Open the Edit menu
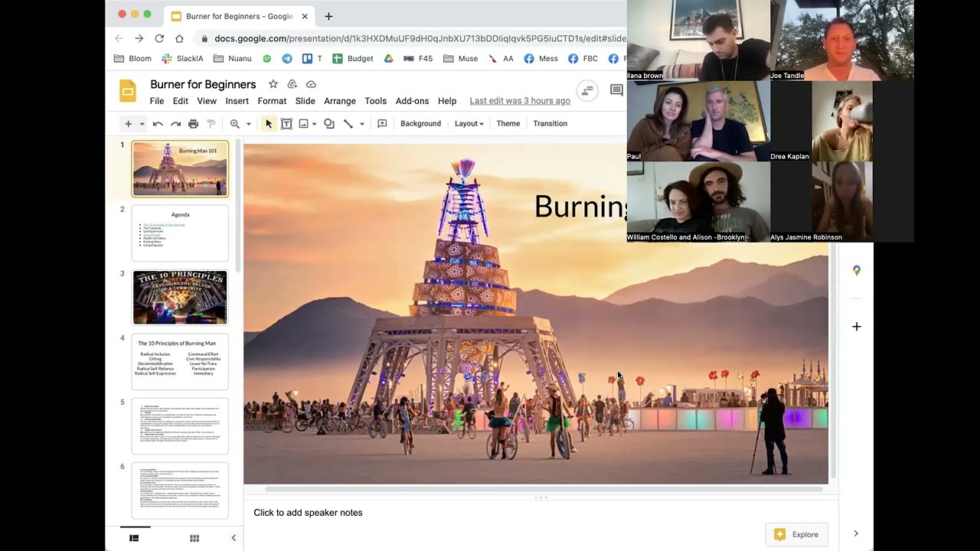Image resolution: width=980 pixels, height=551 pixels. pos(181,101)
